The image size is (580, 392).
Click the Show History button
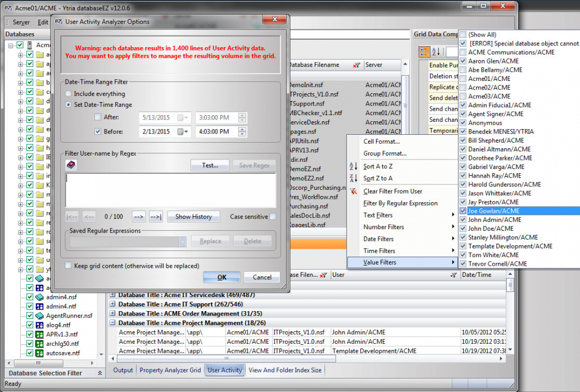[193, 217]
